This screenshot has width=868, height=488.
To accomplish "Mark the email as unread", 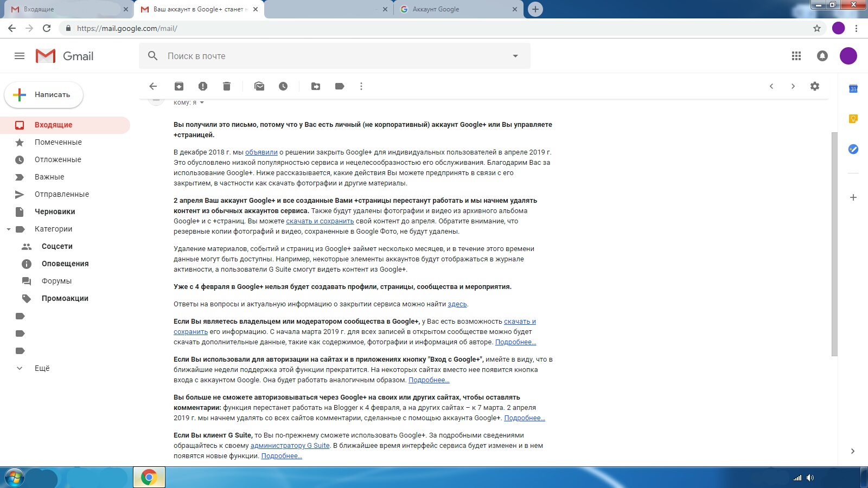I will pos(259,86).
